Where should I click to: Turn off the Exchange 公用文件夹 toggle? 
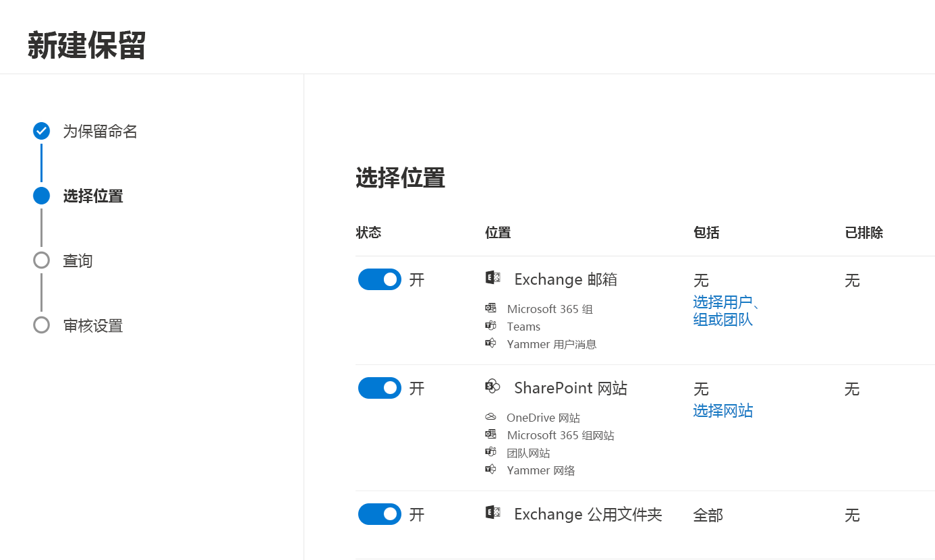pos(380,514)
